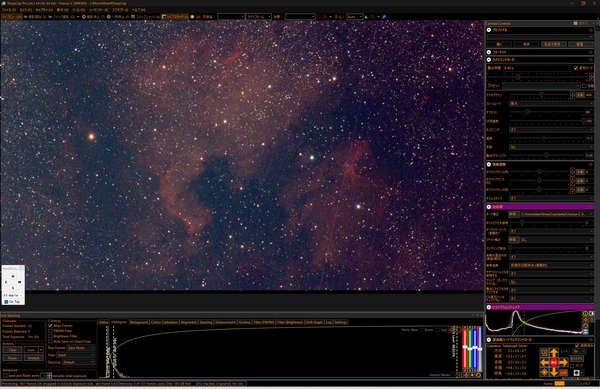The image size is (600, 389).
Task: Adjust the red level slider in Live Stacking
Action: [x=465, y=348]
